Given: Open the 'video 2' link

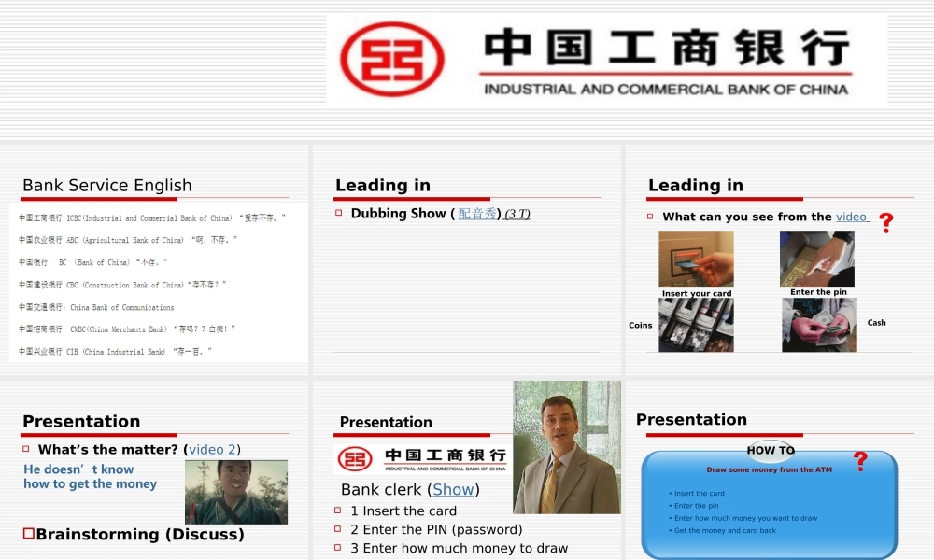Looking at the screenshot, I should pyautogui.click(x=212, y=449).
